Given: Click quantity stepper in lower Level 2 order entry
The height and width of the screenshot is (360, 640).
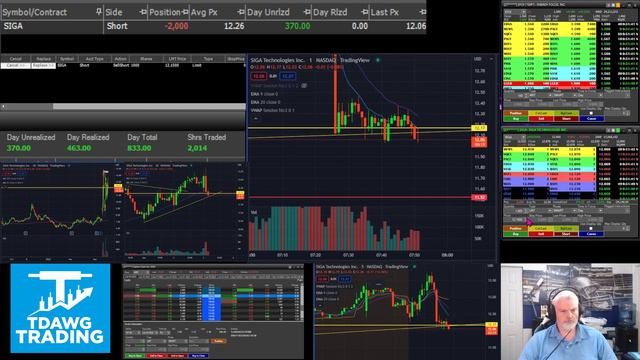Looking at the screenshot, I should [x=526, y=211].
